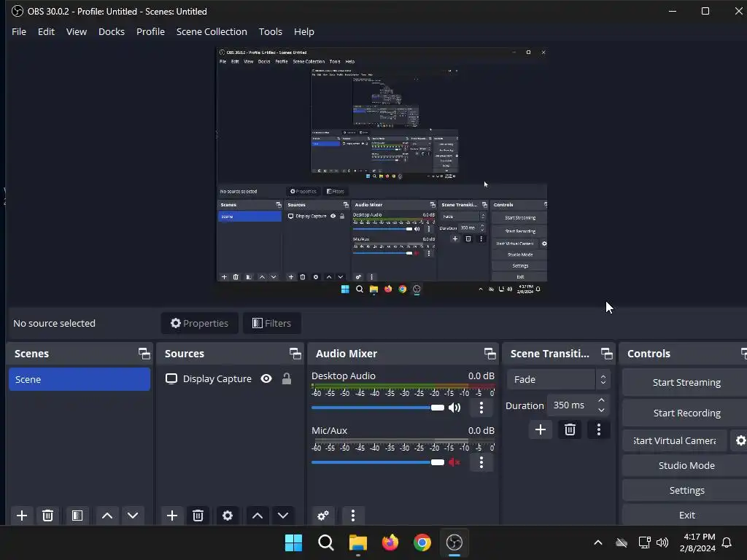Increase transition duration up arrow
This screenshot has width=747, height=560.
coord(601,400)
